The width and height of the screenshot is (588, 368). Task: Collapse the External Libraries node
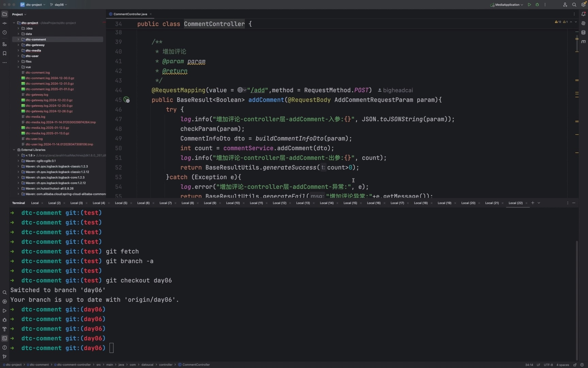coord(14,150)
